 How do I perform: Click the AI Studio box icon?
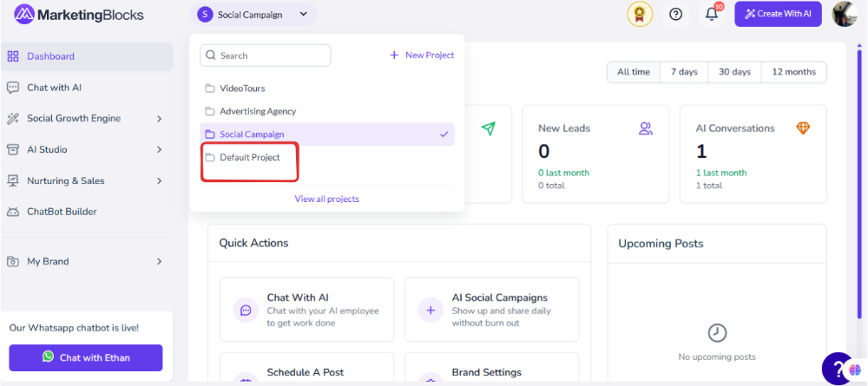13,150
